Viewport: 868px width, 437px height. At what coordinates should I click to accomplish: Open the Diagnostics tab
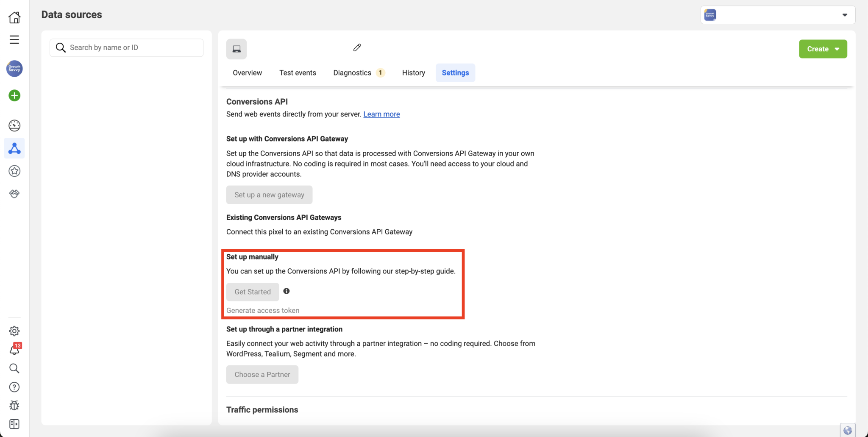[353, 72]
